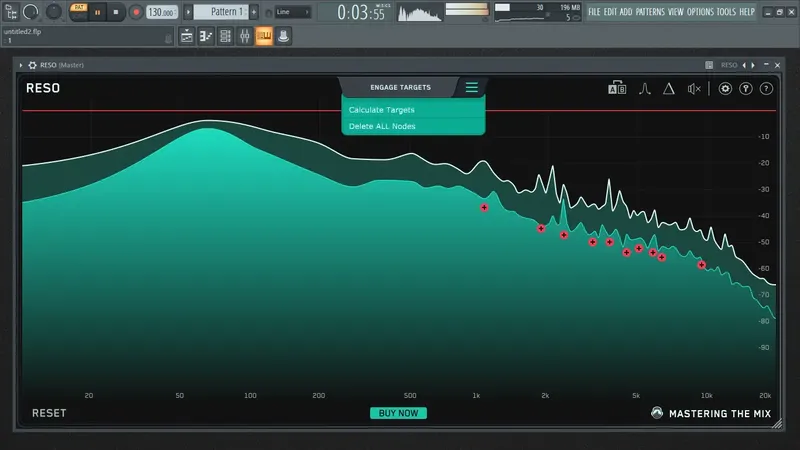
Task: Open the pattern options arrow before Pattern 1
Action: (x=188, y=12)
